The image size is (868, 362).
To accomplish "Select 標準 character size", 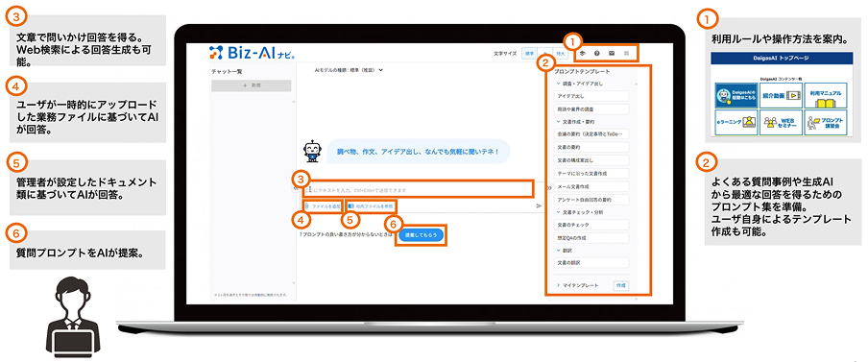I will 529,54.
